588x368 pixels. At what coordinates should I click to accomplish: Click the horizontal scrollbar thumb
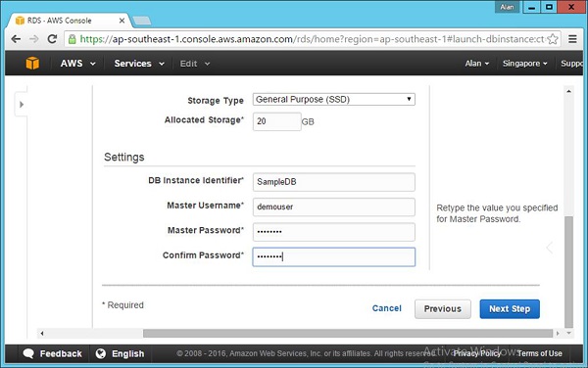tap(348, 333)
